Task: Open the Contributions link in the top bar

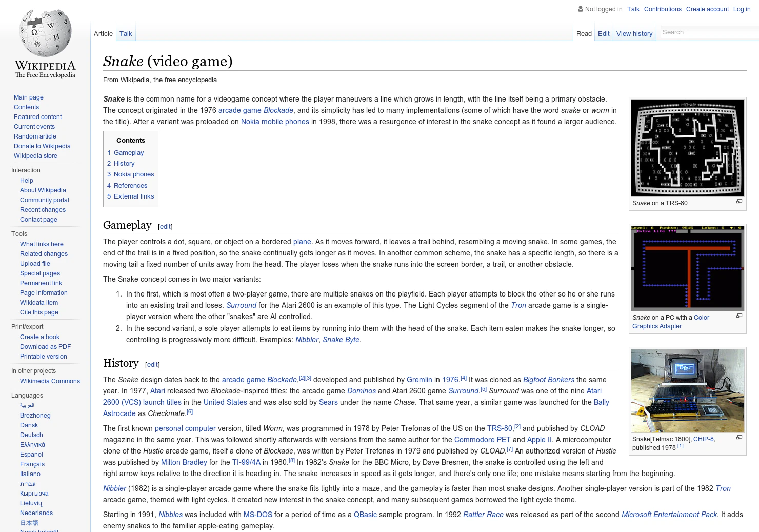Action: (663, 9)
